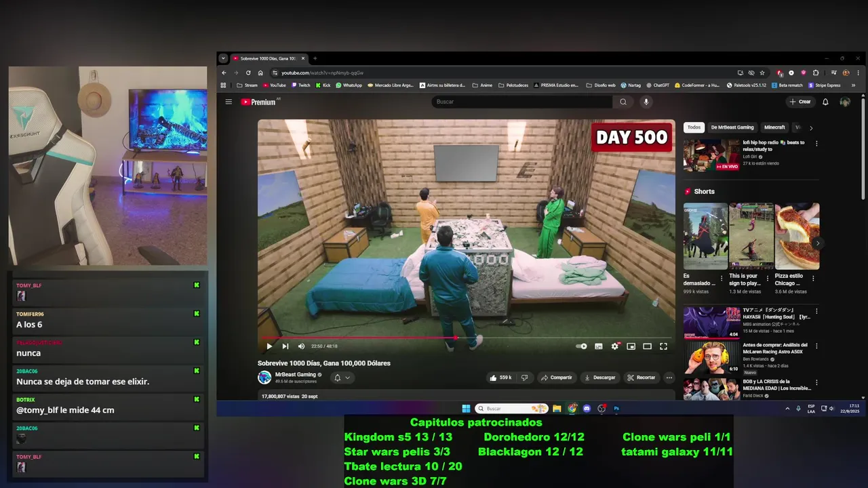Click the YouTube search magnifier button
The height and width of the screenshot is (488, 868).
click(x=623, y=102)
